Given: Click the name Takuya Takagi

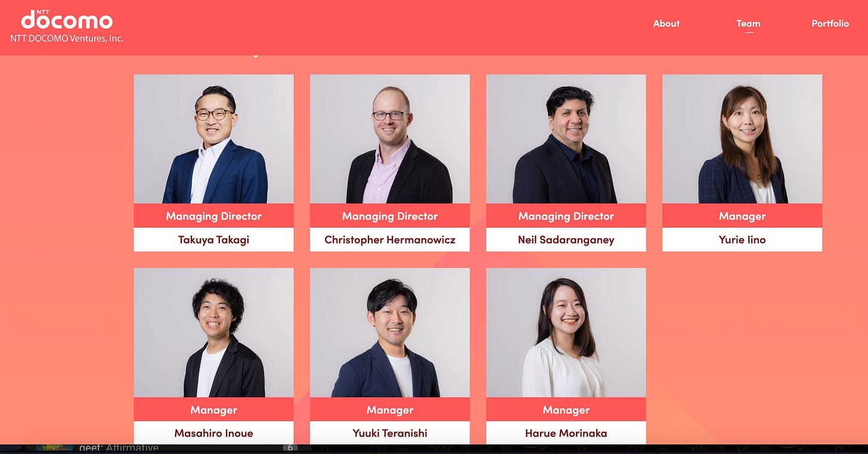Looking at the screenshot, I should click(213, 240).
